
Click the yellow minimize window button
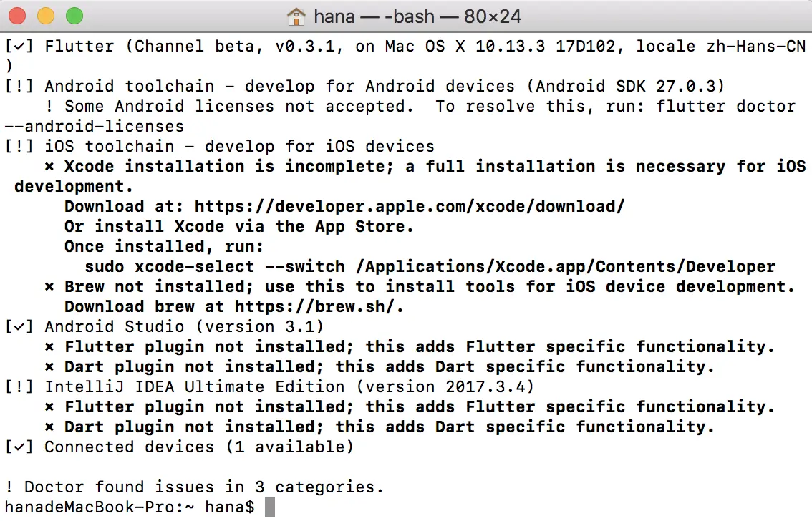coord(46,15)
